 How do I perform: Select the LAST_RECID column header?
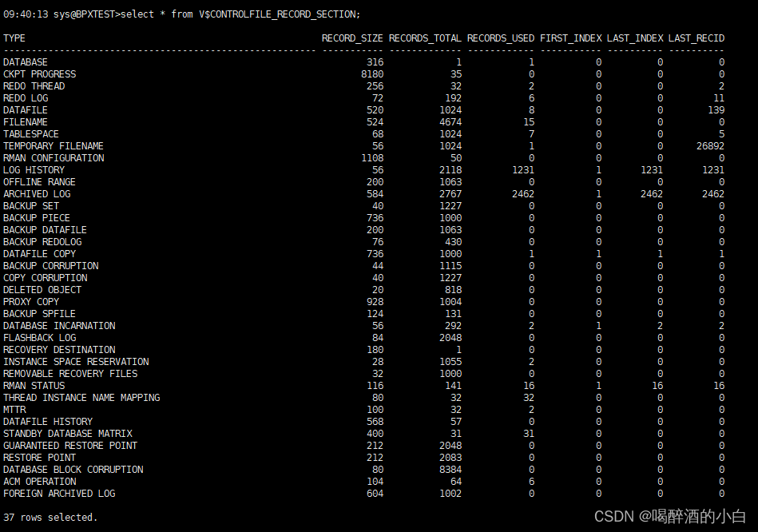point(696,38)
